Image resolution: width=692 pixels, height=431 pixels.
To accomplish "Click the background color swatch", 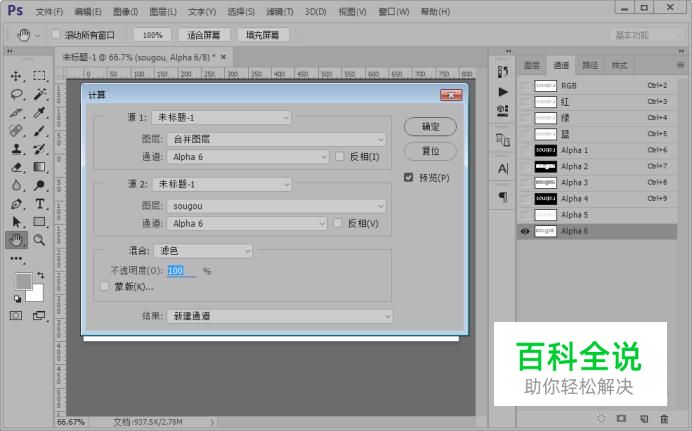I will (x=38, y=295).
